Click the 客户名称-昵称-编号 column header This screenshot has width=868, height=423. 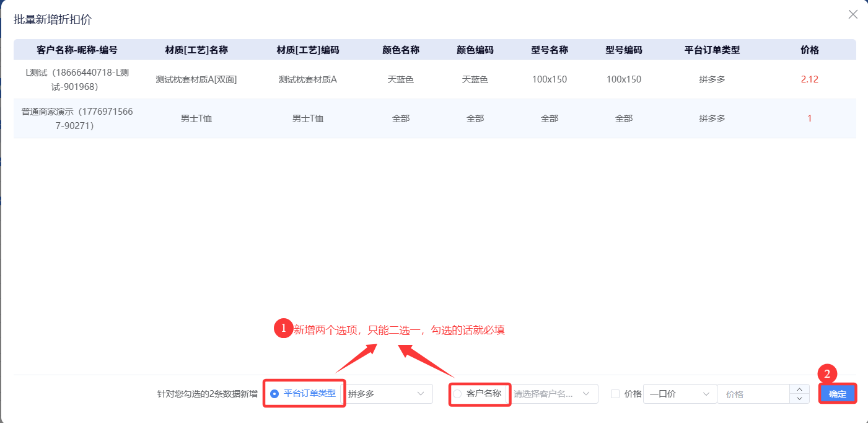point(77,50)
